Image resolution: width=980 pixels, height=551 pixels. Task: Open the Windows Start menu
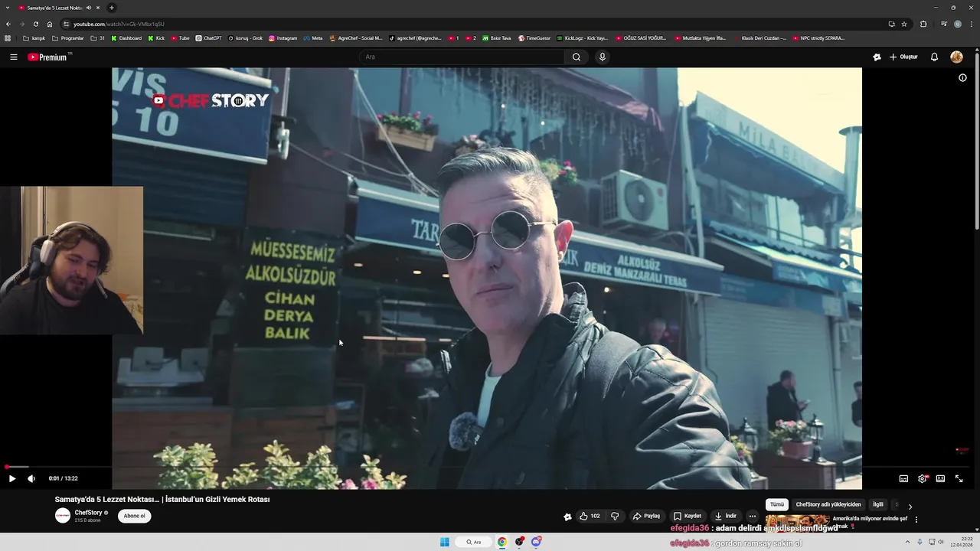pyautogui.click(x=445, y=542)
